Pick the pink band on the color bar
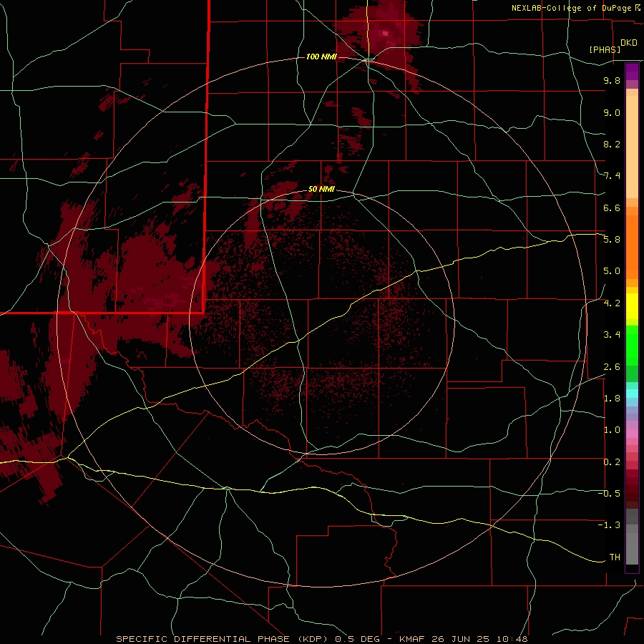The image size is (644, 644). click(x=632, y=433)
